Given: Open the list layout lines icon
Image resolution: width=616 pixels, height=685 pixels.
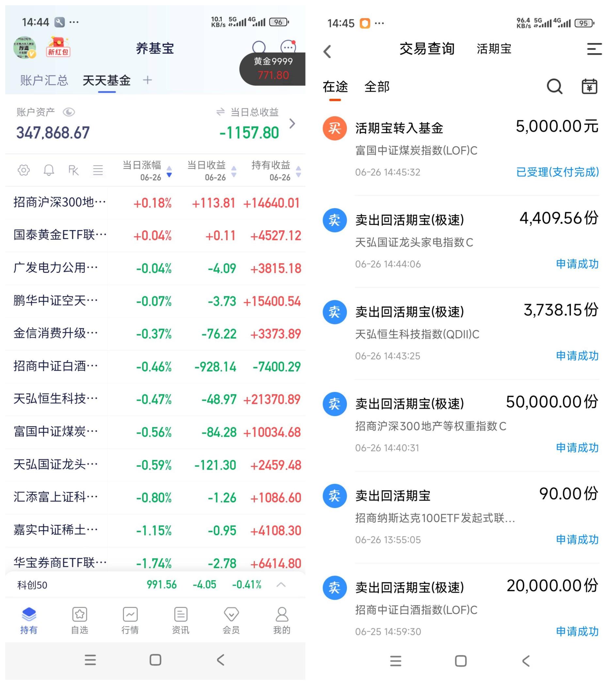Looking at the screenshot, I should pos(98,170).
